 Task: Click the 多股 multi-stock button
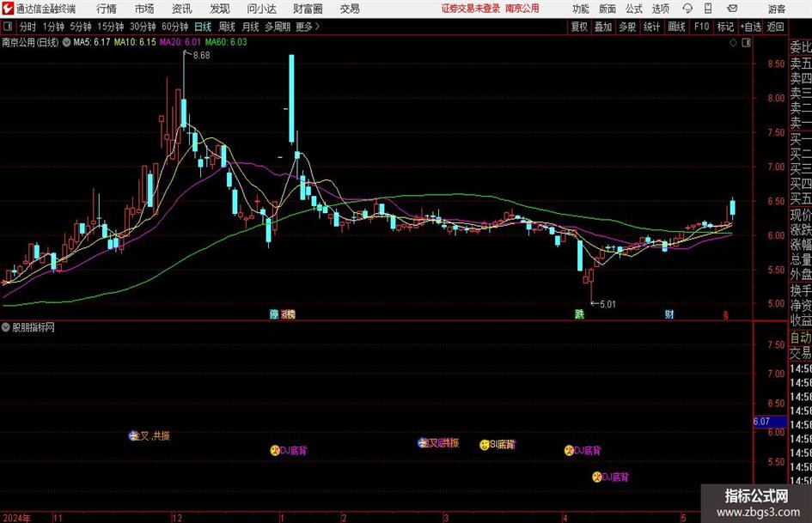click(x=627, y=27)
